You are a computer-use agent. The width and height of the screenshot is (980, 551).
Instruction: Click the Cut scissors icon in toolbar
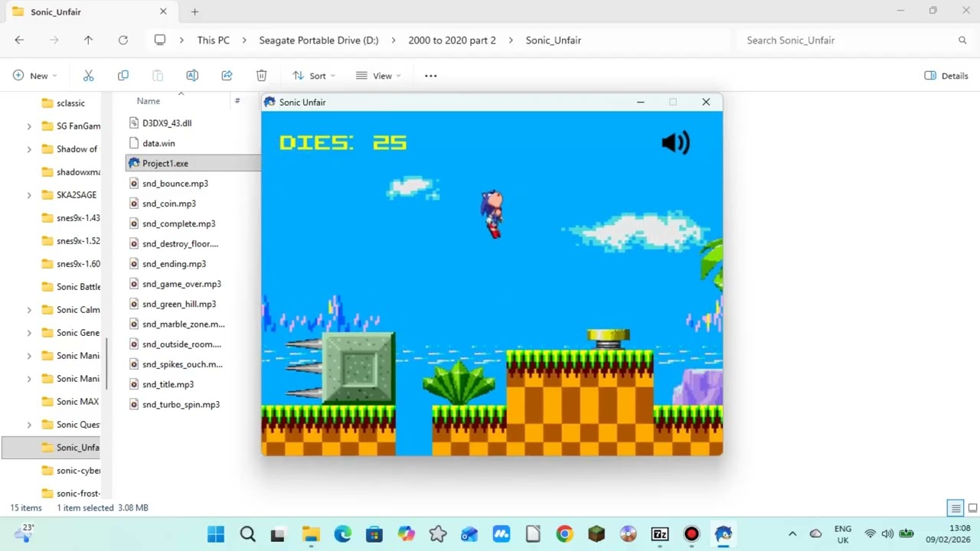tap(88, 76)
